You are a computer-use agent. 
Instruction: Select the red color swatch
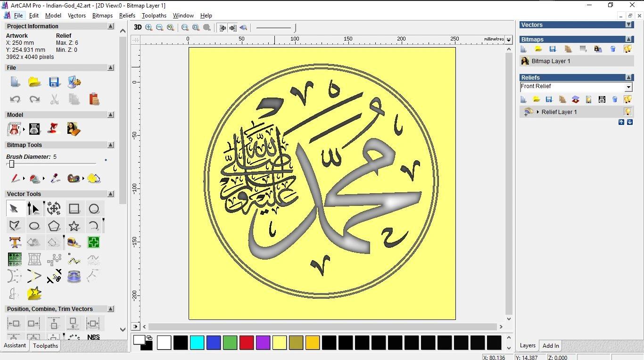pyautogui.click(x=247, y=343)
